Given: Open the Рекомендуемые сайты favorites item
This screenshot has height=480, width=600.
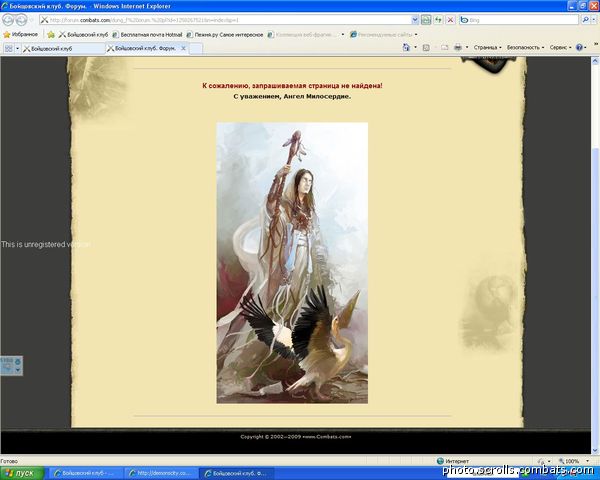Looking at the screenshot, I should [381, 34].
